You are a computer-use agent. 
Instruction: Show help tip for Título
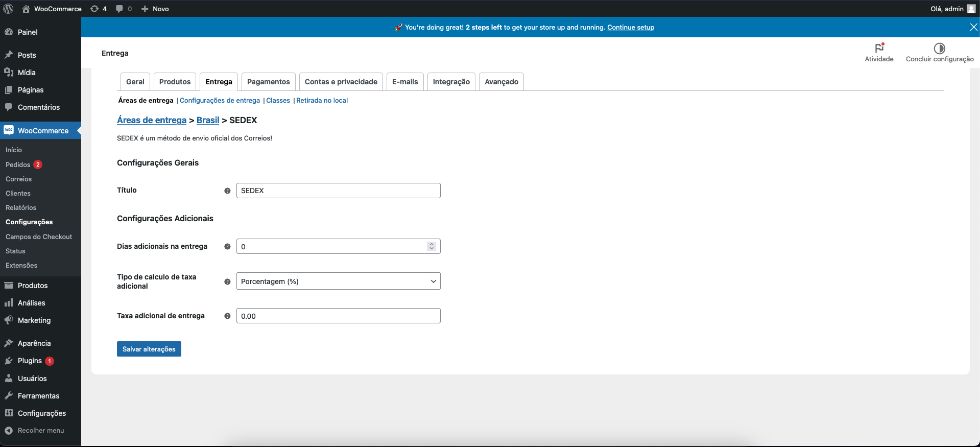(227, 191)
